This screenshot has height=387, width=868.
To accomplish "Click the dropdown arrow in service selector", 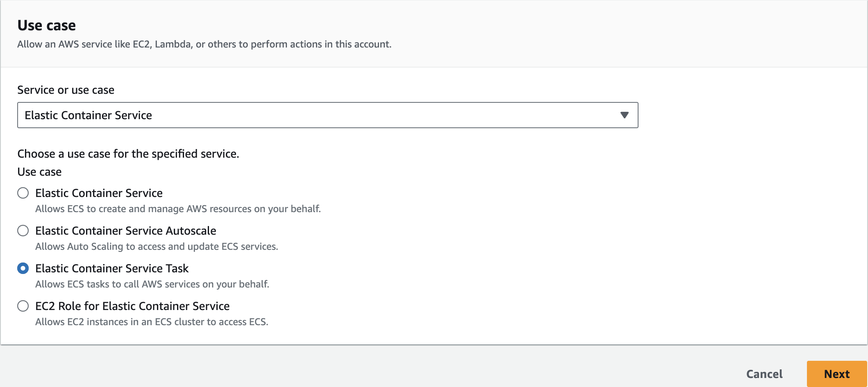I will pos(624,115).
